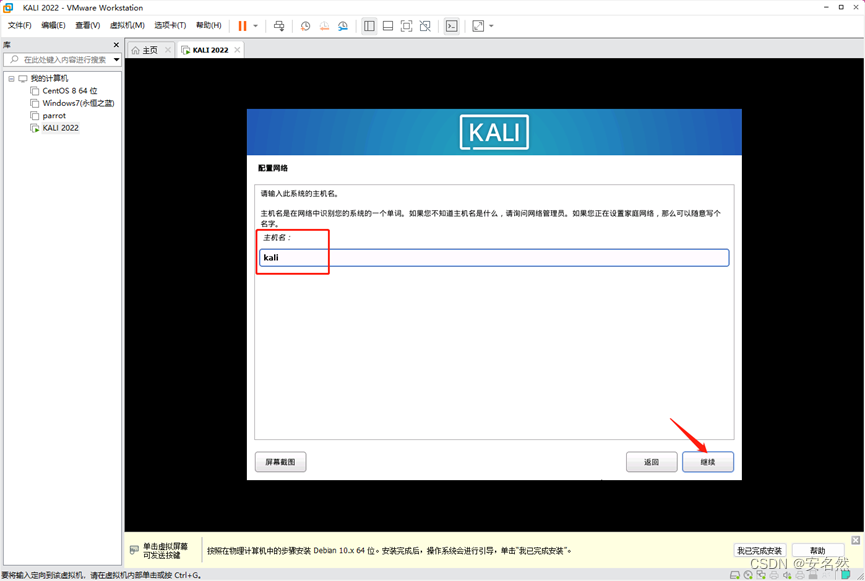Collapse the 我的计算机 tree node
The height and width of the screenshot is (581, 865).
11,78
